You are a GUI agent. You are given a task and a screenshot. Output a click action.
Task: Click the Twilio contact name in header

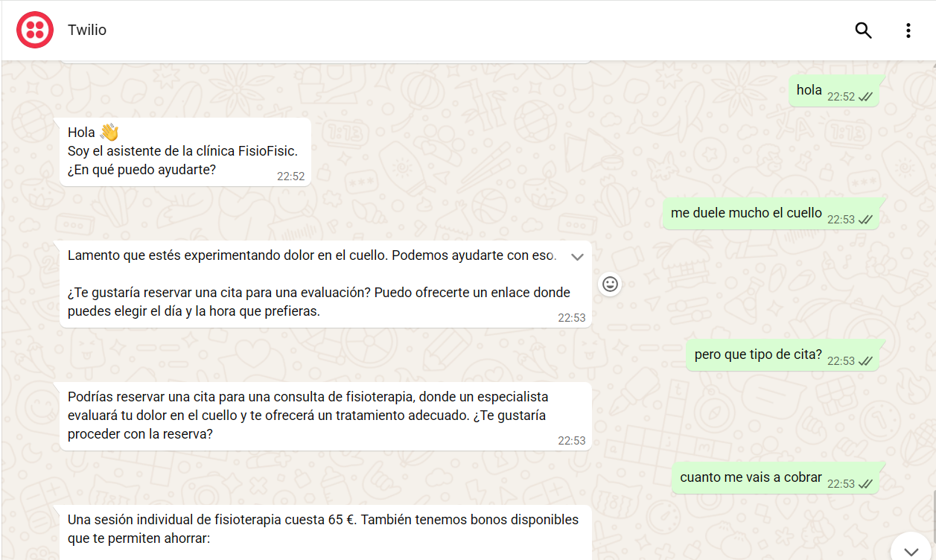click(87, 31)
